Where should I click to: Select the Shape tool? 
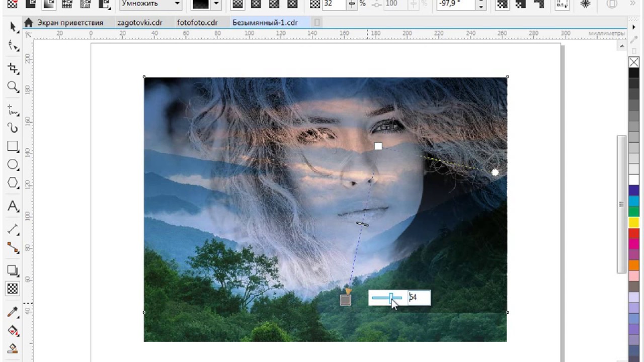(13, 46)
